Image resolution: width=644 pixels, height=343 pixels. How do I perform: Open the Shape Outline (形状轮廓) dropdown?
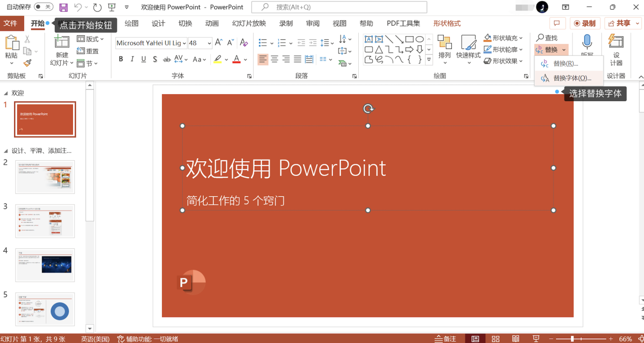[x=504, y=49]
